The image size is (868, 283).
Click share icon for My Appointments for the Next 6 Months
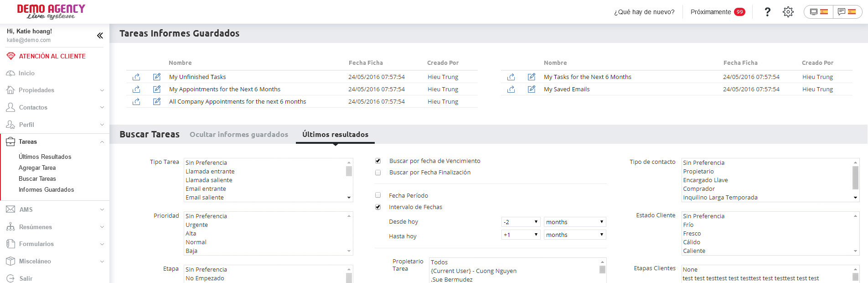pyautogui.click(x=136, y=89)
